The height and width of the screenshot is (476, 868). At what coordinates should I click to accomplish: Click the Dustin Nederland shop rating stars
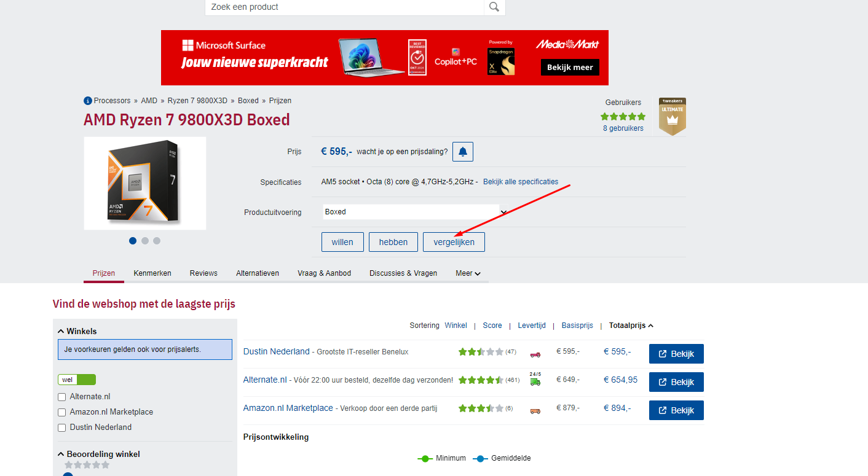(x=481, y=352)
